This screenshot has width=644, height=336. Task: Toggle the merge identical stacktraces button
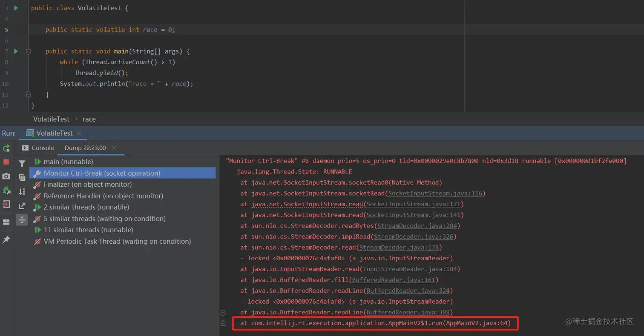click(22, 220)
